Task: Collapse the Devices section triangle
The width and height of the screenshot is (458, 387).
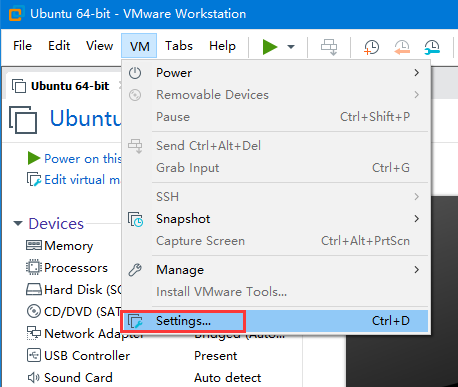Action: point(18,223)
